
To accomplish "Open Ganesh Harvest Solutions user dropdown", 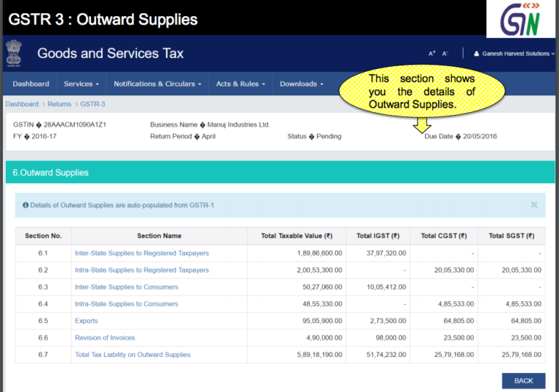I will pyautogui.click(x=515, y=54).
